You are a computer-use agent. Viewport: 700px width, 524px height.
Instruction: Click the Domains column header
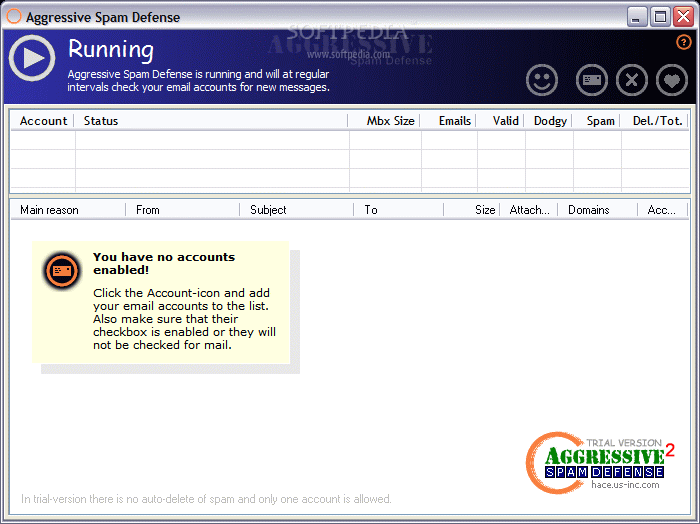(x=598, y=210)
